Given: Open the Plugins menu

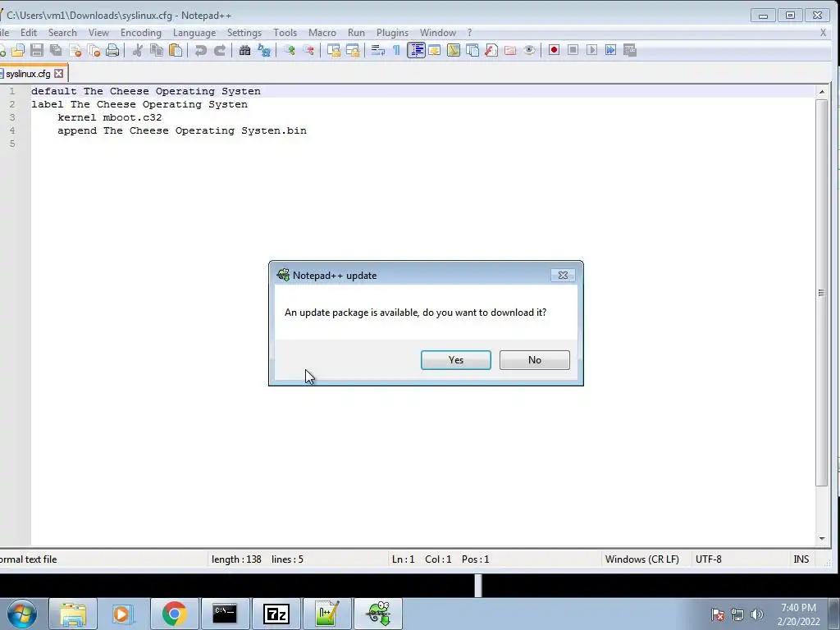Looking at the screenshot, I should tap(393, 33).
